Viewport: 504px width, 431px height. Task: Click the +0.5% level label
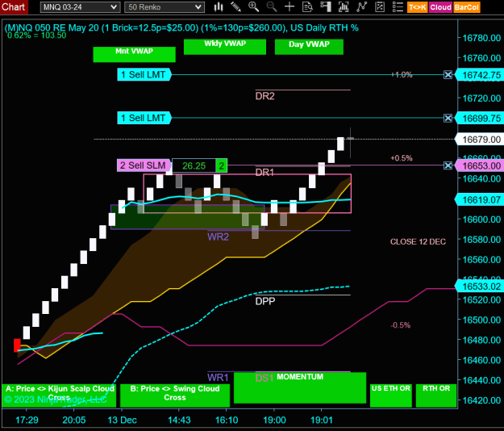pos(402,158)
